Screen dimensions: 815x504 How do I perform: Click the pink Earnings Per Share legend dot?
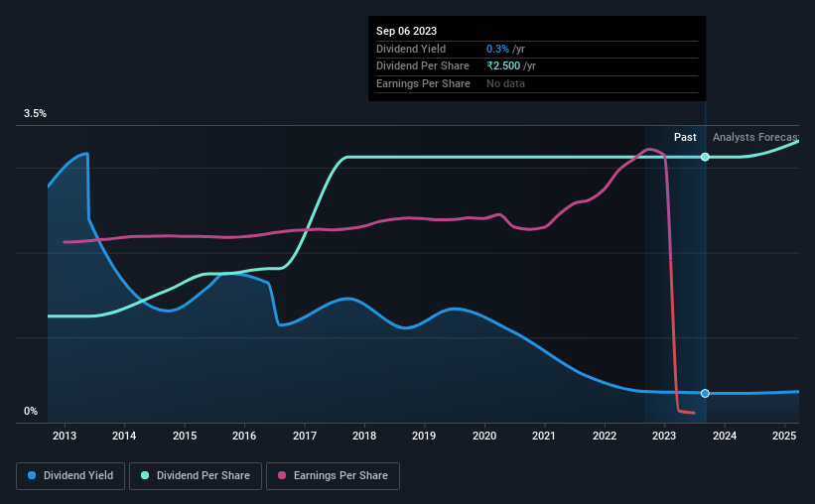click(x=282, y=475)
